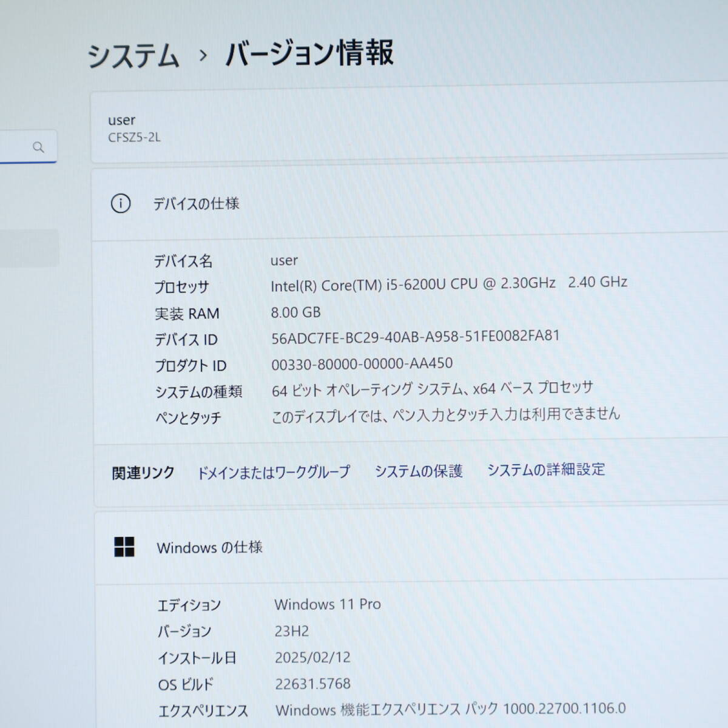Click the user name at top card
The image size is (728, 728).
(121, 120)
